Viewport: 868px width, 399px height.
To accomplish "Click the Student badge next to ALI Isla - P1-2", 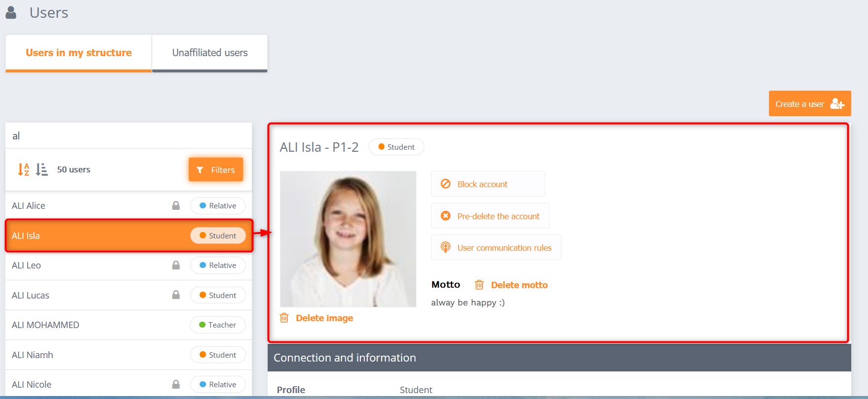I will pyautogui.click(x=396, y=147).
